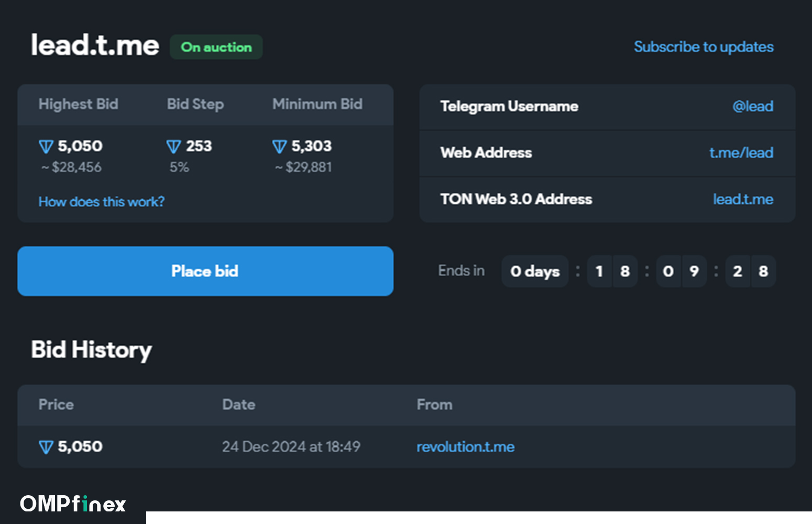812x524 pixels.
Task: Click the OMPfinex logo
Action: point(73,504)
